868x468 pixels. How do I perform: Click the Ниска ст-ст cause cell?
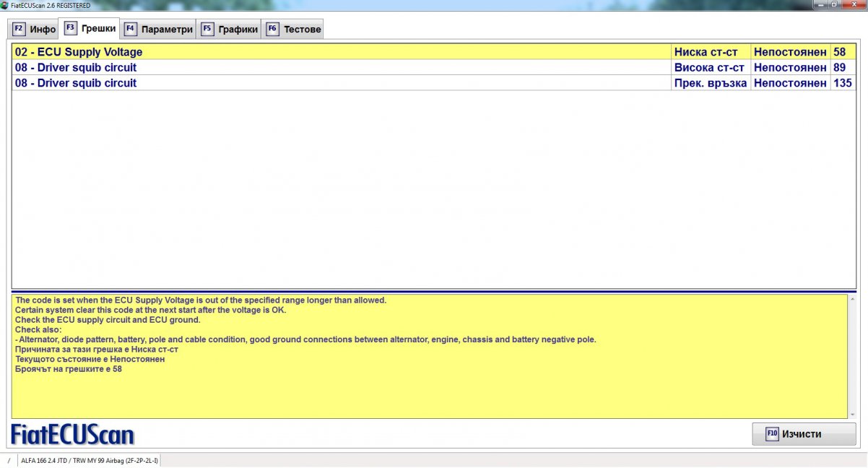coord(706,52)
